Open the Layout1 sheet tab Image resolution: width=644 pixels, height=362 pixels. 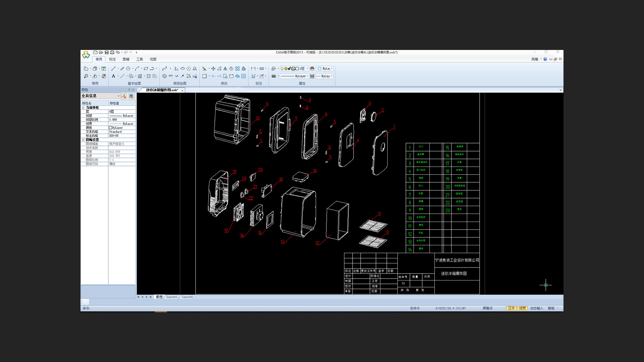[172, 297]
